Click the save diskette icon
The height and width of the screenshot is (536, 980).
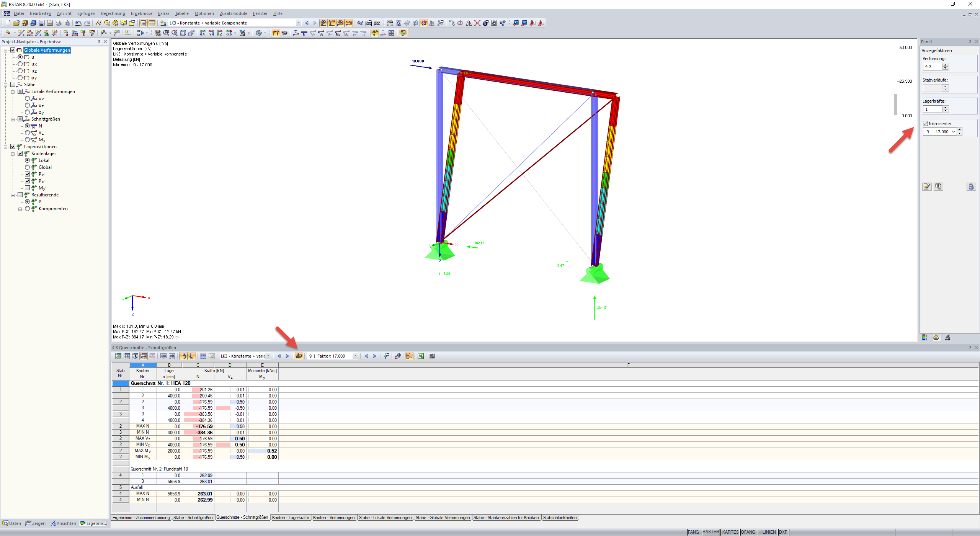pos(42,23)
